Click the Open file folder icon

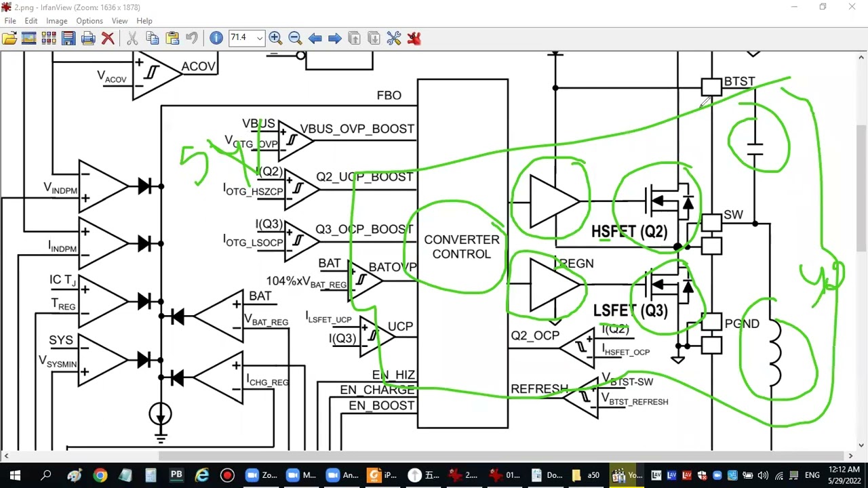point(9,39)
